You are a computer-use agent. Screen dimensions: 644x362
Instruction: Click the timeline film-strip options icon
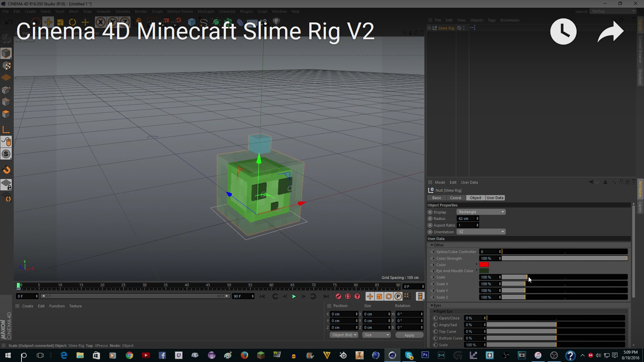(420, 296)
